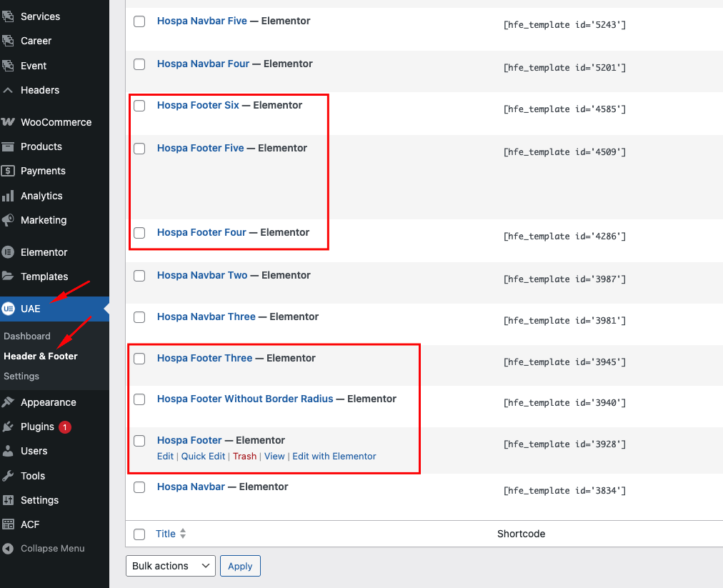Open Hospa Footer Three template
The height and width of the screenshot is (588, 723).
[205, 358]
